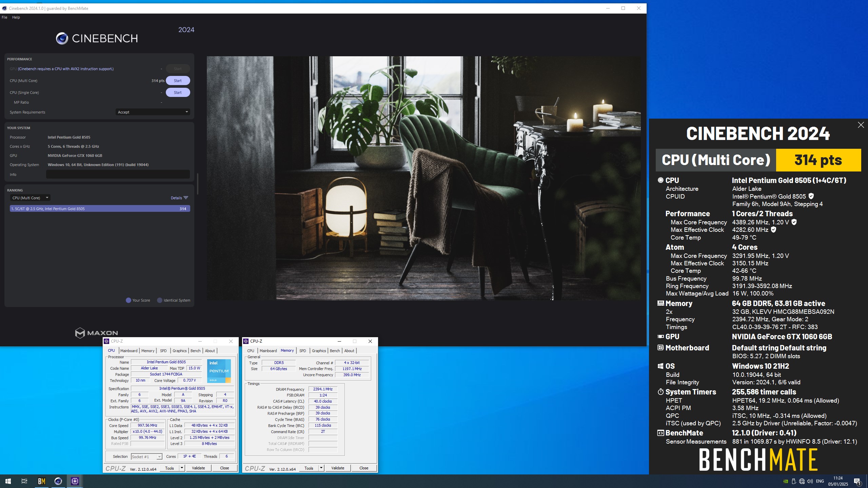This screenshot has width=868, height=488.
Task: Open the volume speaker tray icon
Action: (810, 481)
